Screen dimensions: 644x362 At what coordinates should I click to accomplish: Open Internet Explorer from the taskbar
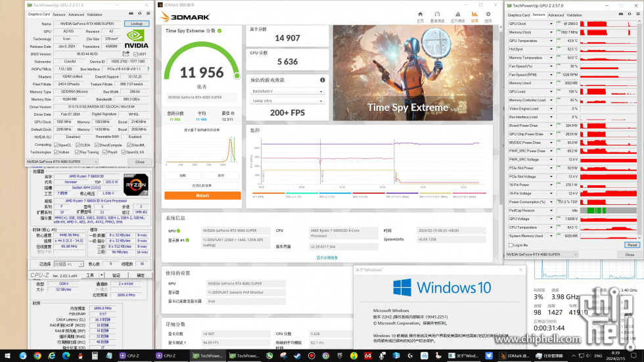(52, 355)
